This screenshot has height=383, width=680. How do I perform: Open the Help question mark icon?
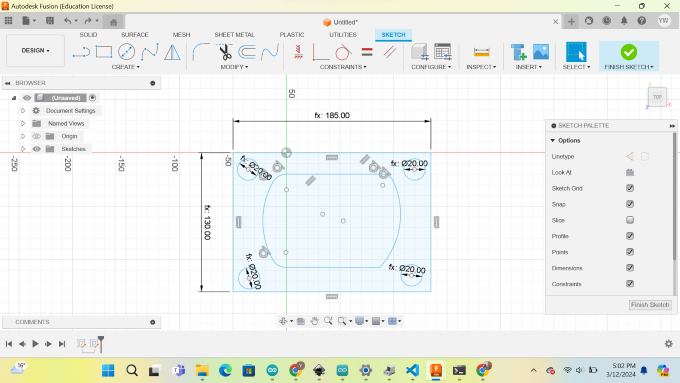pyautogui.click(x=641, y=20)
